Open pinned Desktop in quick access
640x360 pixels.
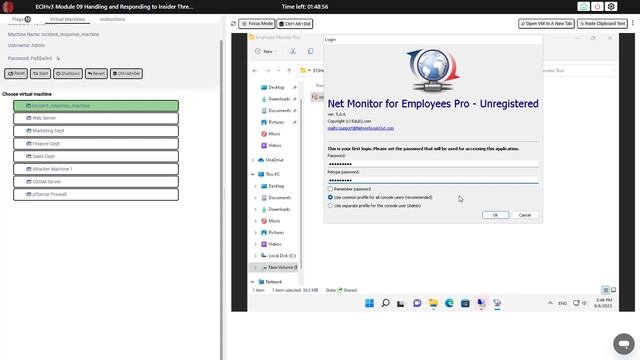276,87
